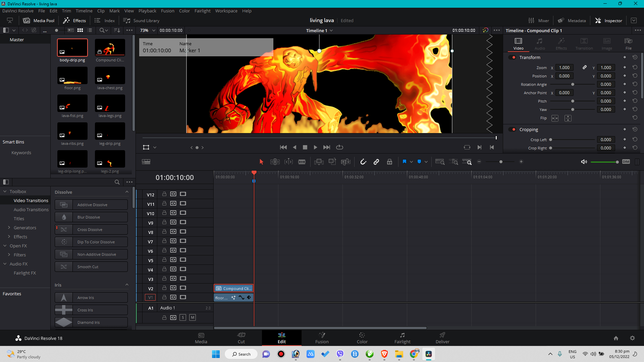Open the File tab in Inspector

[628, 44]
